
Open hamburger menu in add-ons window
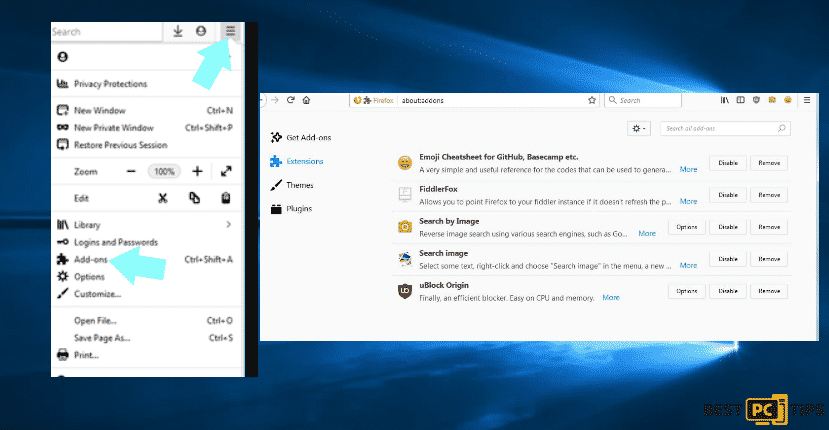pyautogui.click(x=807, y=100)
